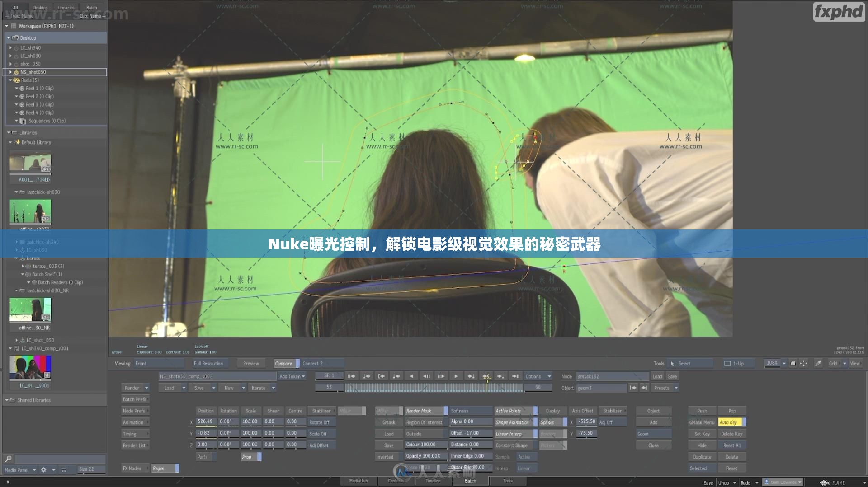The width and height of the screenshot is (868, 487).
Task: Switch to the Tools bottom tab
Action: click(508, 481)
